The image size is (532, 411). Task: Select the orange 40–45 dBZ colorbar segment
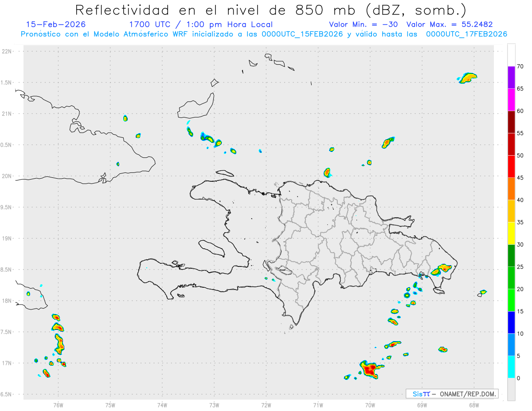[x=511, y=189]
